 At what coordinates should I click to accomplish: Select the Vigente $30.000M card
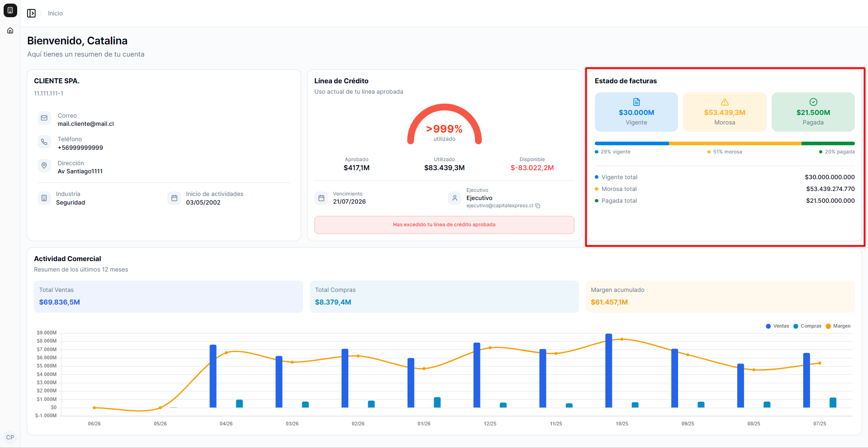pyautogui.click(x=636, y=112)
